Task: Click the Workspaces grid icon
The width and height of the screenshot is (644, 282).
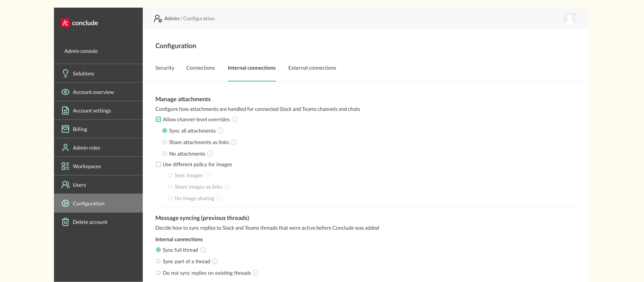Action: coord(65,166)
